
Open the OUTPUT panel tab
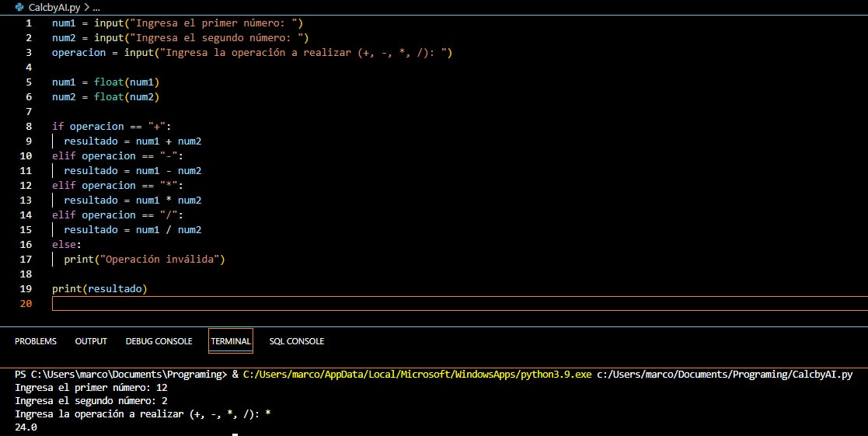91,341
